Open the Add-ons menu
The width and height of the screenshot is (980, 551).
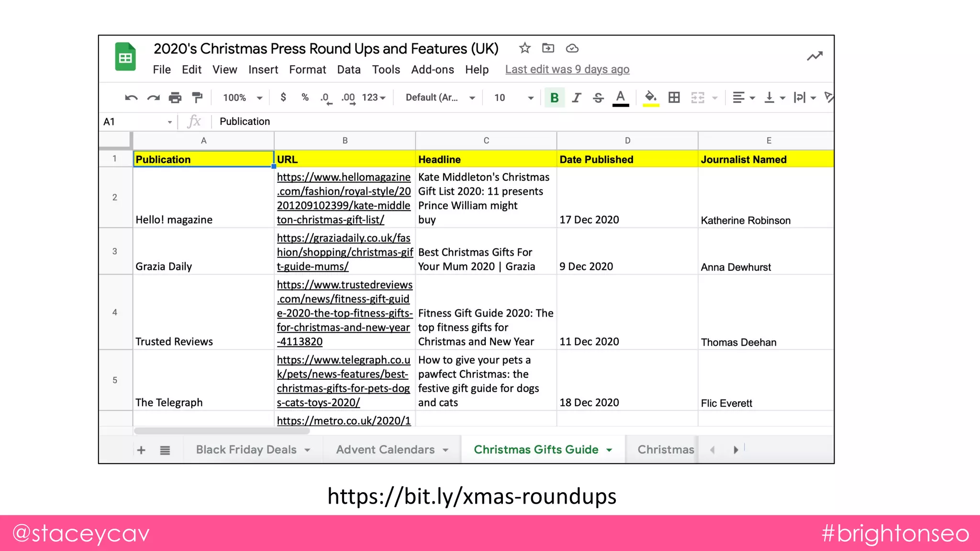coord(433,69)
